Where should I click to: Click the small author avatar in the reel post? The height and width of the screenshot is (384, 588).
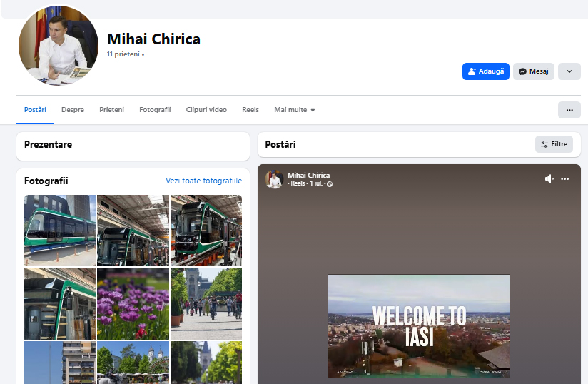(274, 179)
